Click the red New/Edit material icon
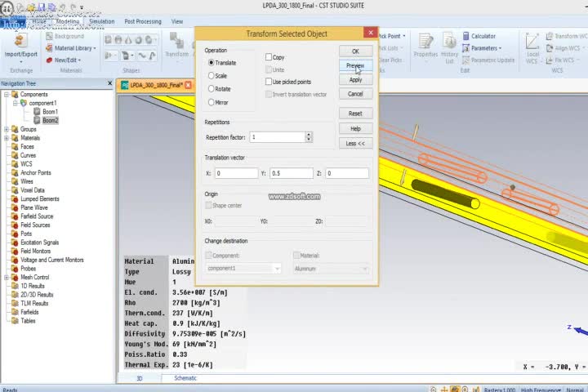 (49, 60)
